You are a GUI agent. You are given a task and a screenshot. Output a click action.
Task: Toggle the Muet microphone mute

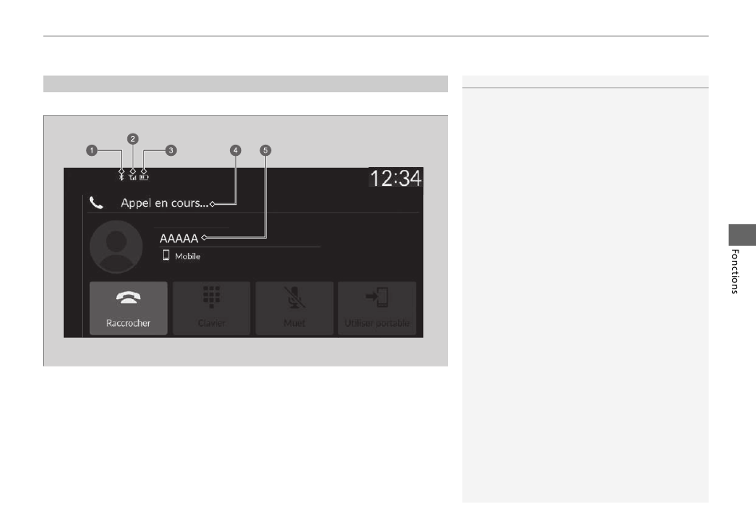(x=294, y=308)
